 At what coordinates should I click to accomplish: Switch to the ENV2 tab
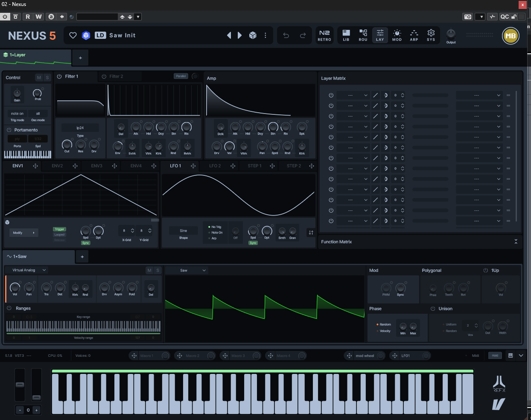[x=57, y=166]
